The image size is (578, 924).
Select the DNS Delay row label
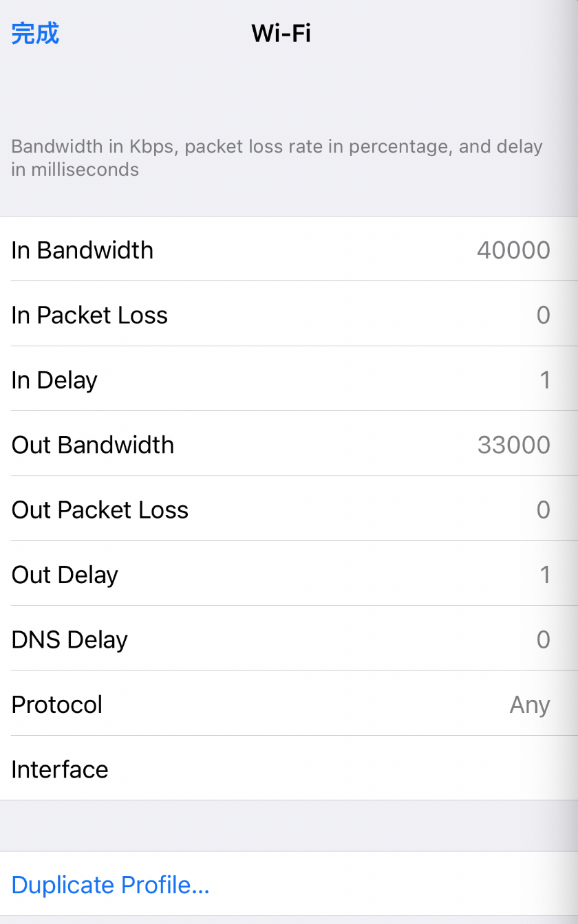[69, 639]
